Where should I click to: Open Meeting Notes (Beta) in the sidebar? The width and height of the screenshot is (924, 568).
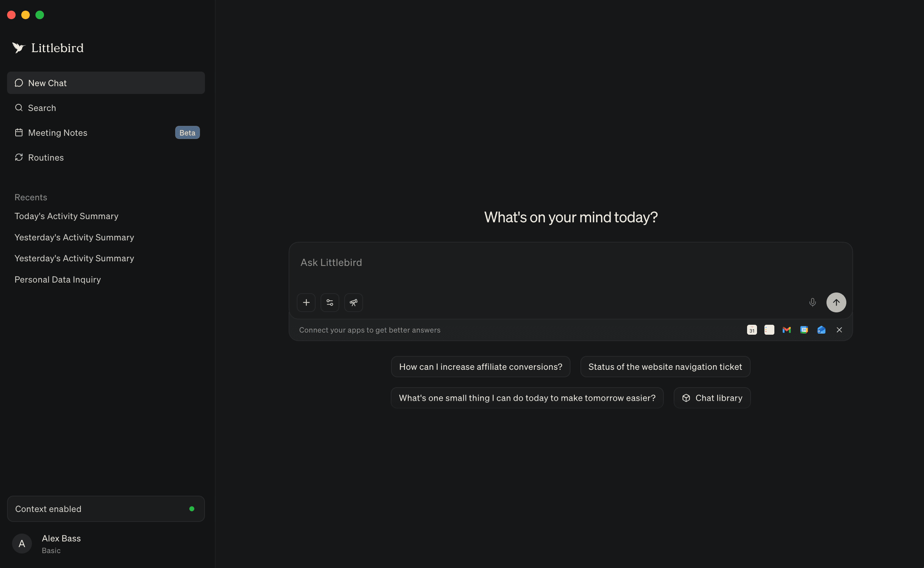pos(57,133)
